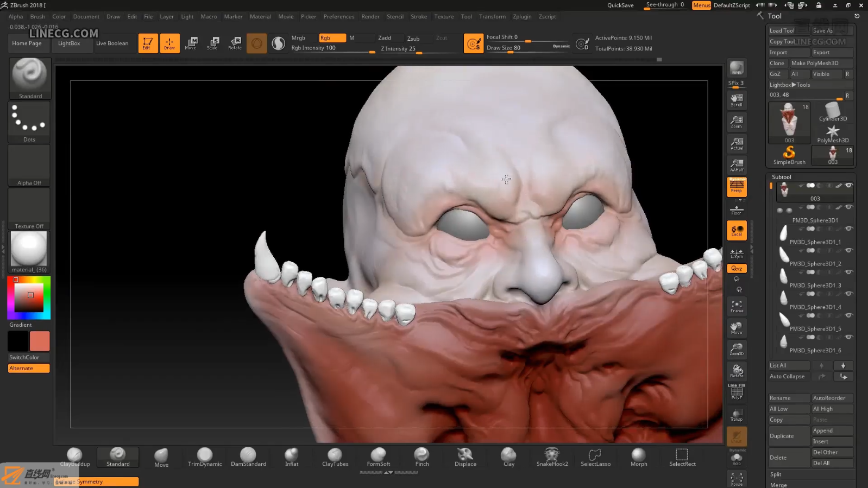868x488 pixels.
Task: Click the Draw Size slider
Action: (528, 48)
